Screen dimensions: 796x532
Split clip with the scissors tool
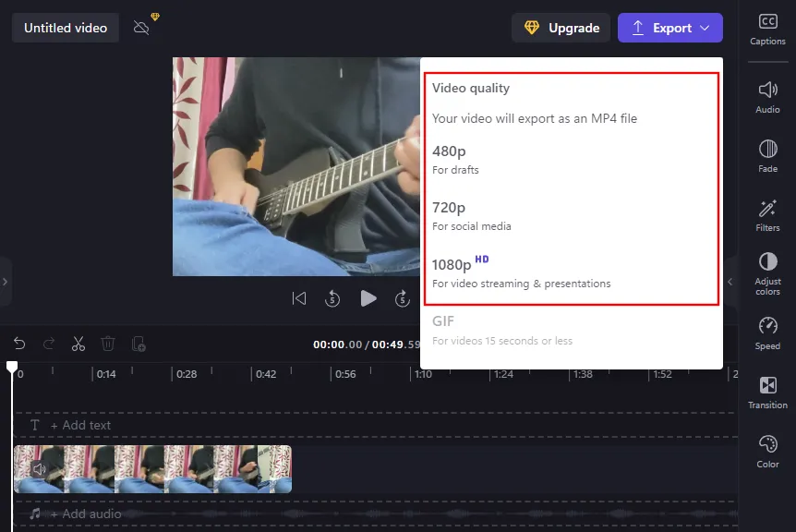(78, 345)
